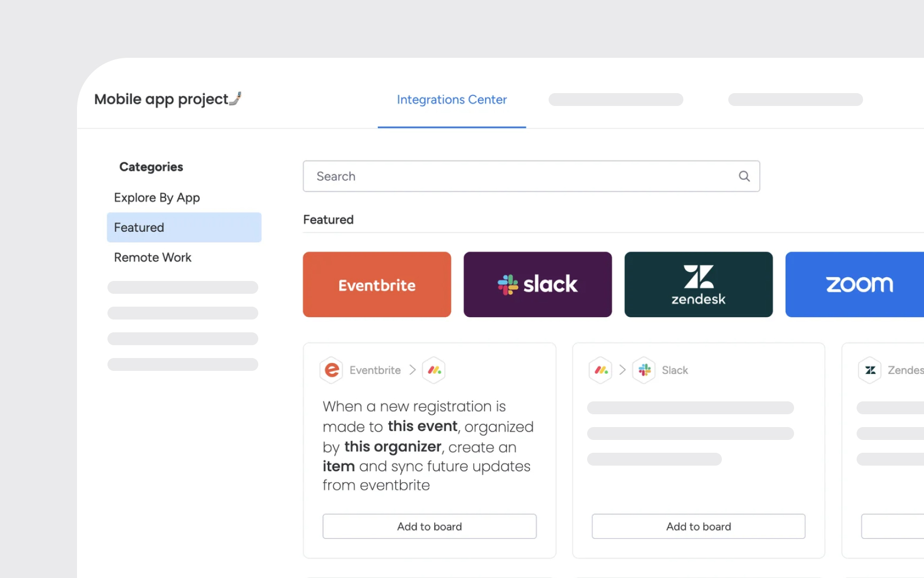Open the Zoom featured tile

(854, 284)
